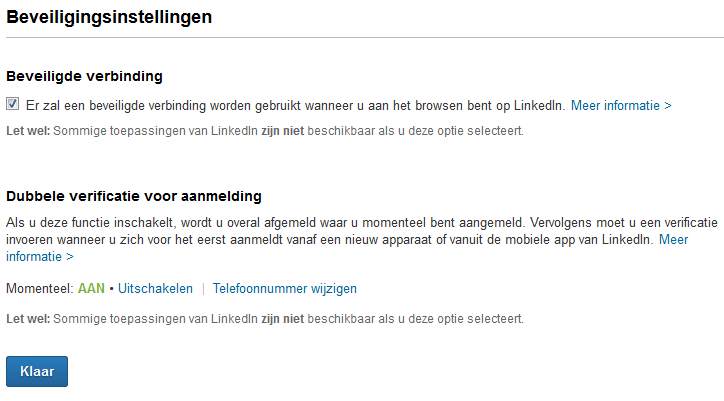Click the Dubbele verificatie voor aanmelding heading
Viewport: 724px width, 401px height.
click(134, 195)
